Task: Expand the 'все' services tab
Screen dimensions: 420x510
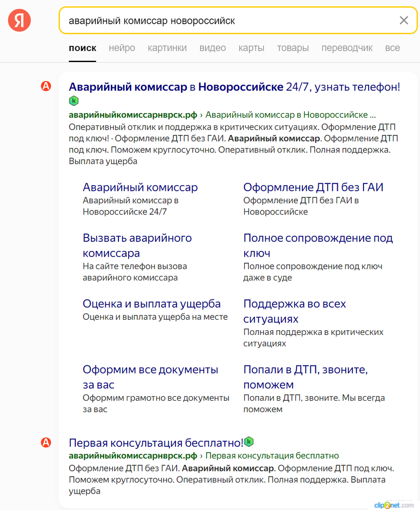Action: [x=392, y=48]
